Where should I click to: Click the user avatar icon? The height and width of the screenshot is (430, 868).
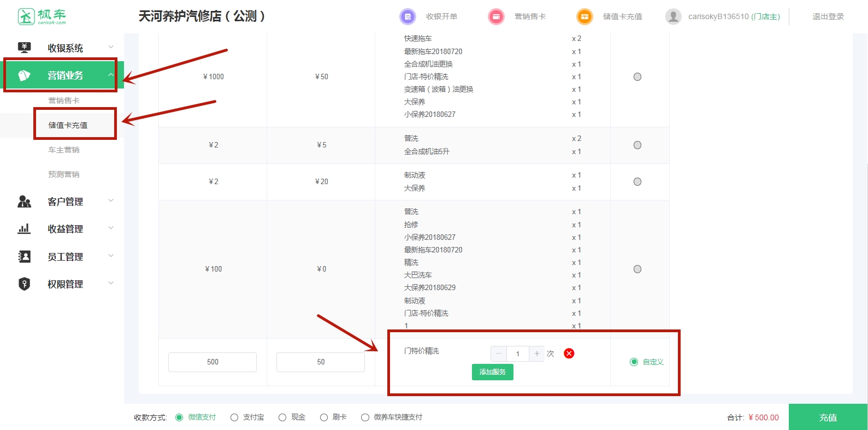673,17
